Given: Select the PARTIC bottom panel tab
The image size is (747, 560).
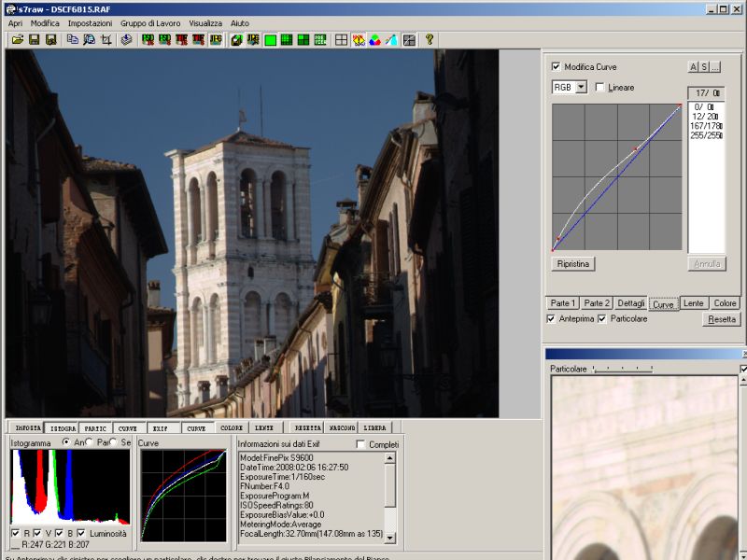Looking at the screenshot, I should (x=95, y=428).
